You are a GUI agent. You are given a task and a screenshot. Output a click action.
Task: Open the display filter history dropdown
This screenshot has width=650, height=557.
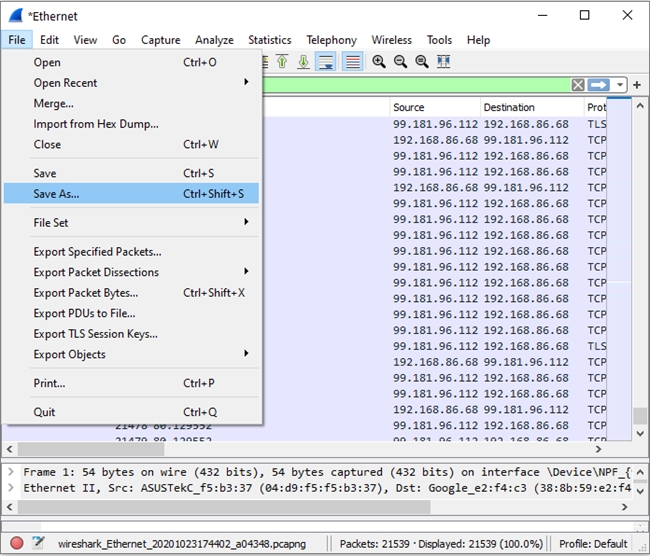(x=620, y=86)
